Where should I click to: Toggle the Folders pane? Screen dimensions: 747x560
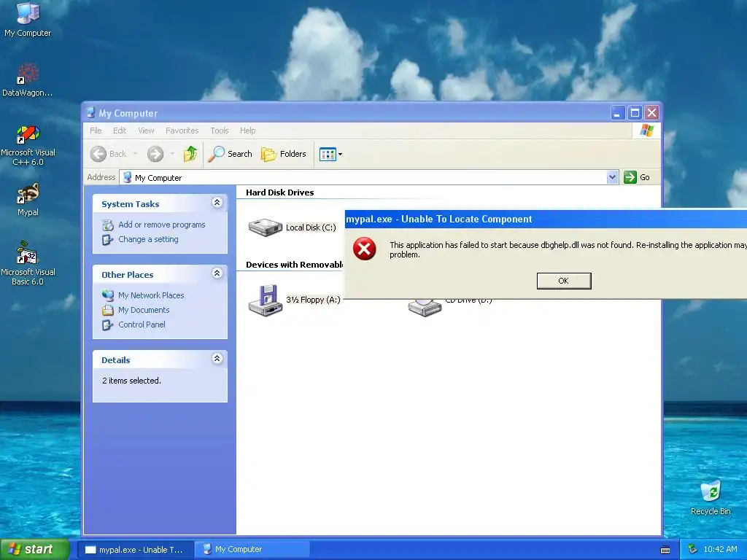coord(284,154)
